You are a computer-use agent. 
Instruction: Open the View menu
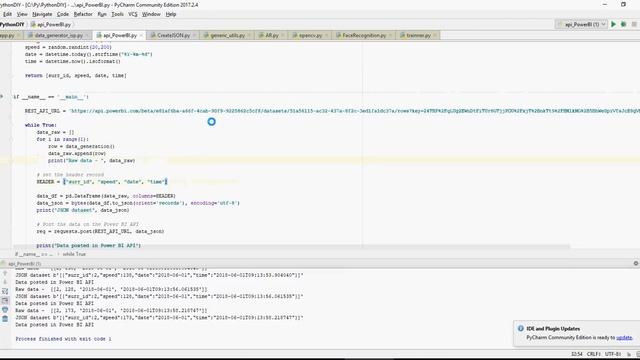pos(22,14)
